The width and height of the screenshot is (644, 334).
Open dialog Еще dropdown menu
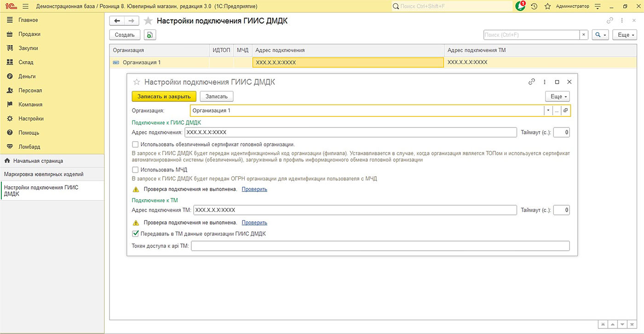tap(557, 96)
